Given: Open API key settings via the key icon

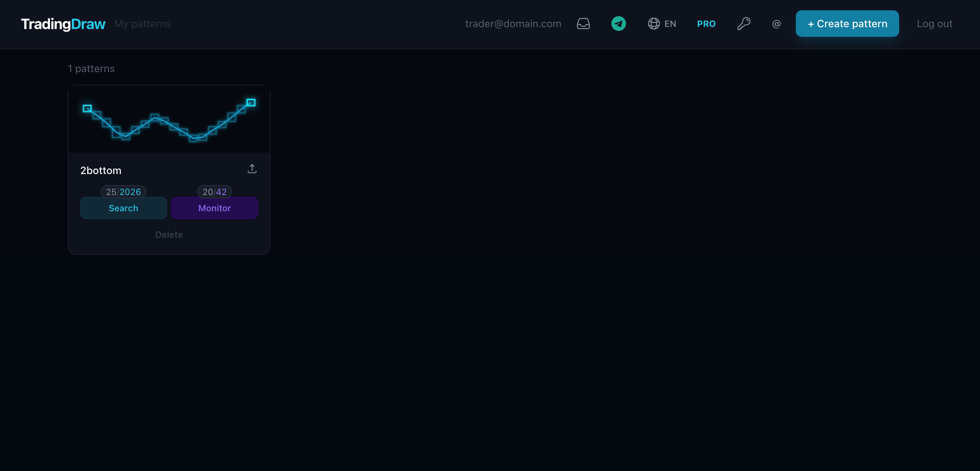Looking at the screenshot, I should coord(744,24).
